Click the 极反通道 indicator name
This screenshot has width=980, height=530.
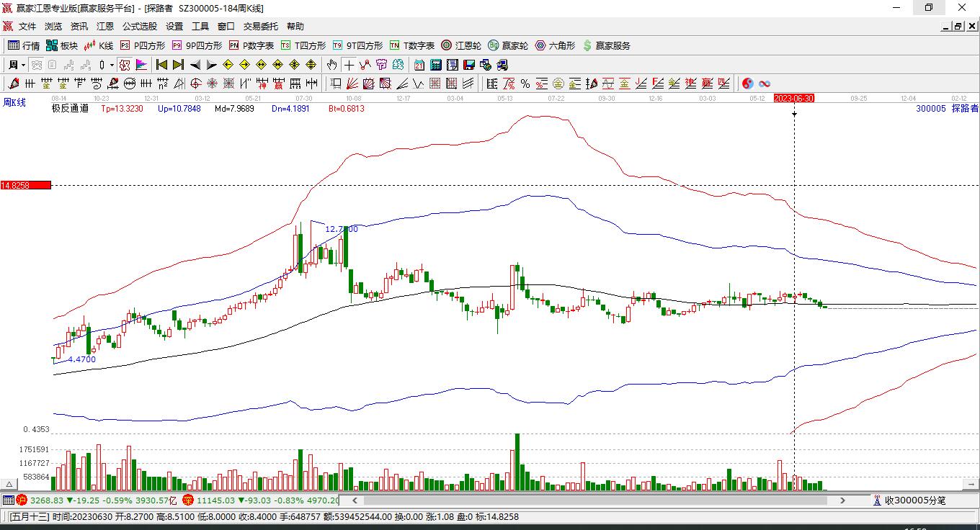pyautogui.click(x=70, y=109)
